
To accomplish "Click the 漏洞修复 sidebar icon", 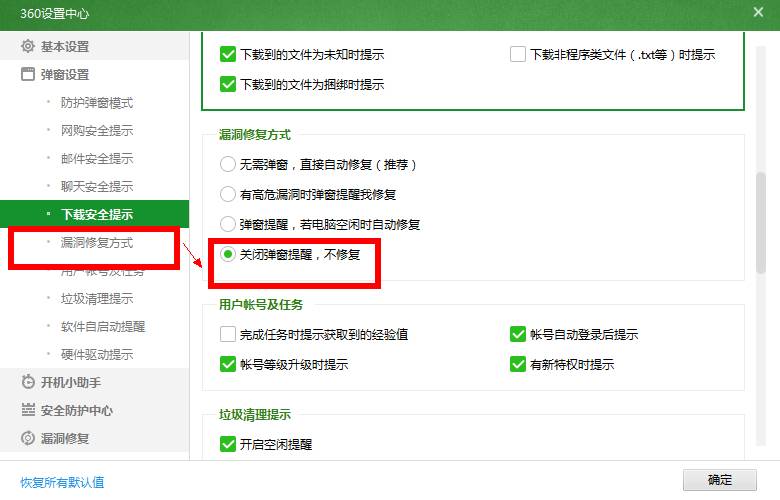I will [28, 438].
